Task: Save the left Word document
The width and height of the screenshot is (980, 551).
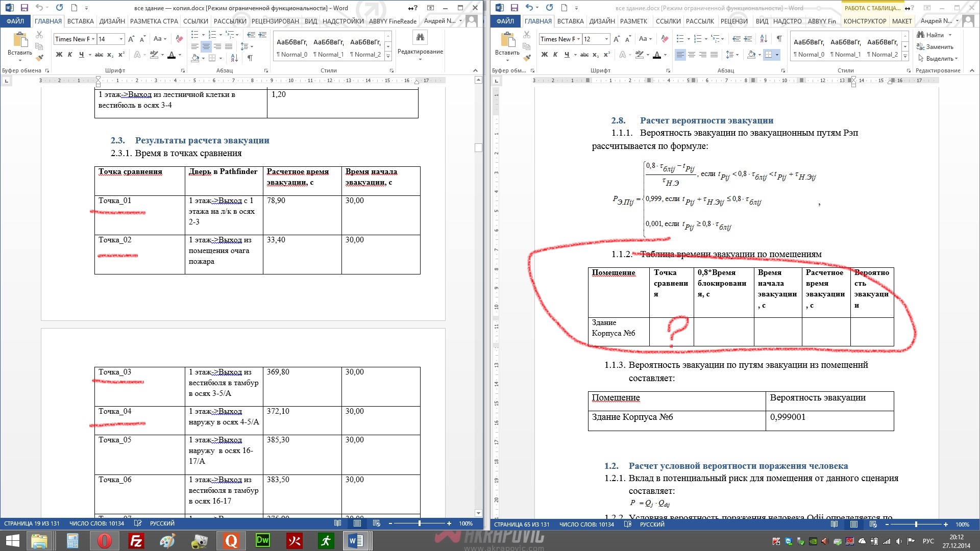Action: point(24,8)
